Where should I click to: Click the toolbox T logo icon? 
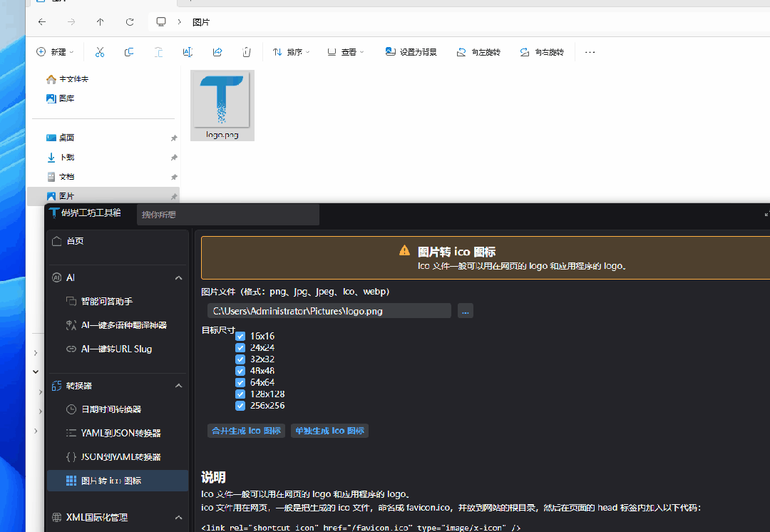(54, 213)
